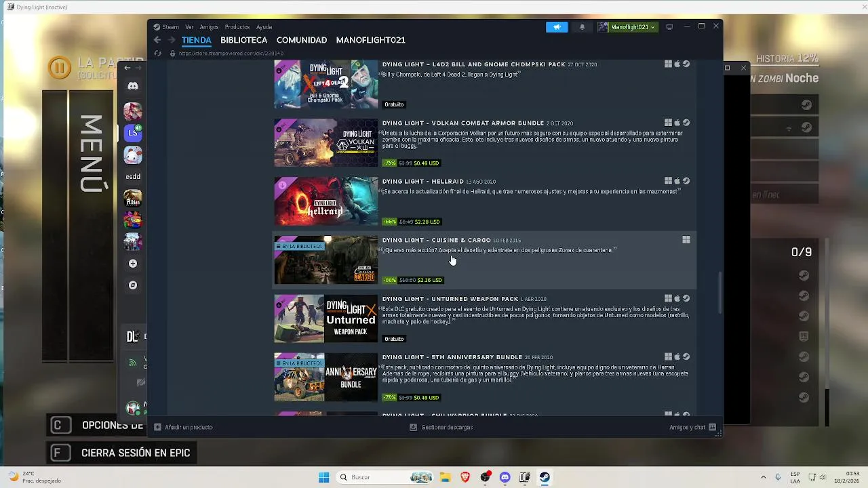Open the Productos menu
The width and height of the screenshot is (868, 488).
coord(237,27)
